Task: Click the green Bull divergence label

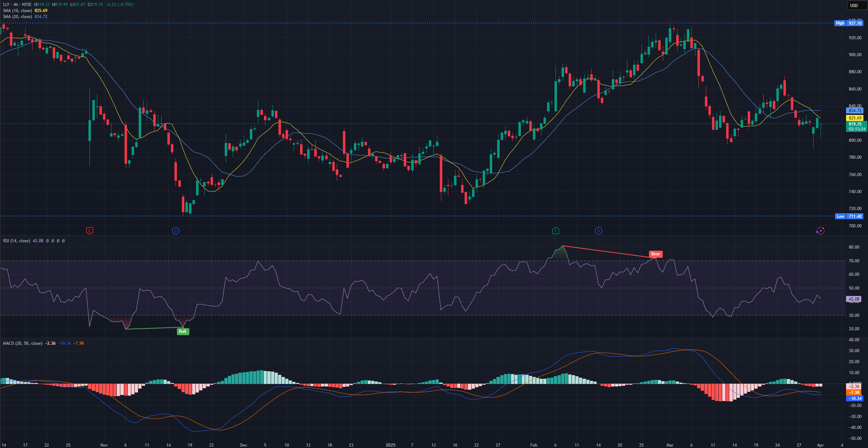Action: [183, 331]
